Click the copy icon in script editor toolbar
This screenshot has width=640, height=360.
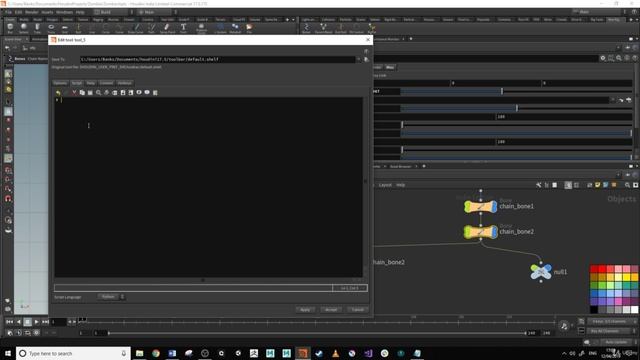coord(82,93)
